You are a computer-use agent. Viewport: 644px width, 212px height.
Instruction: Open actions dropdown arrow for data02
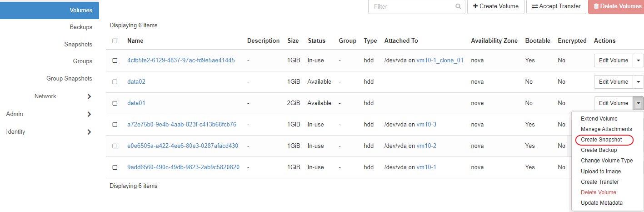click(639, 82)
